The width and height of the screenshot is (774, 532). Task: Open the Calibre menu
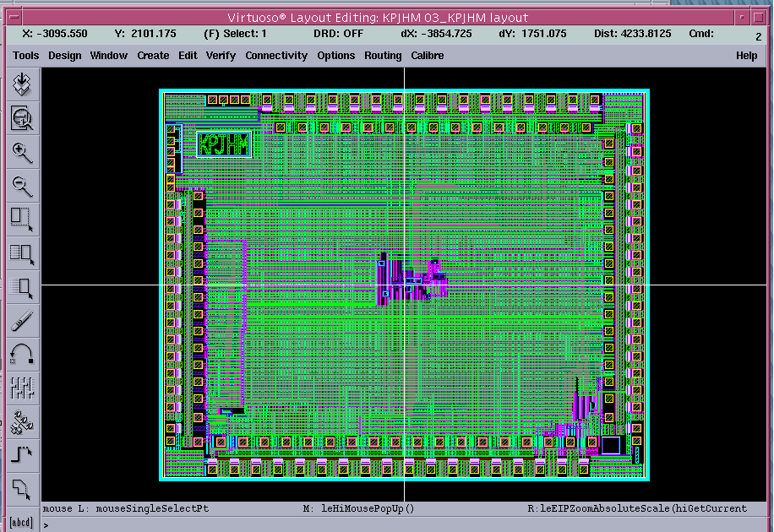[x=428, y=56]
